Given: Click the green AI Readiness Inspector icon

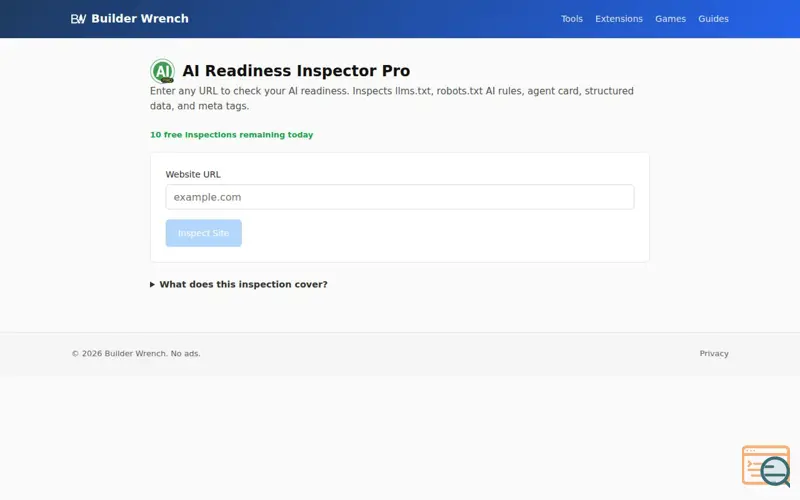Looking at the screenshot, I should tap(162, 71).
